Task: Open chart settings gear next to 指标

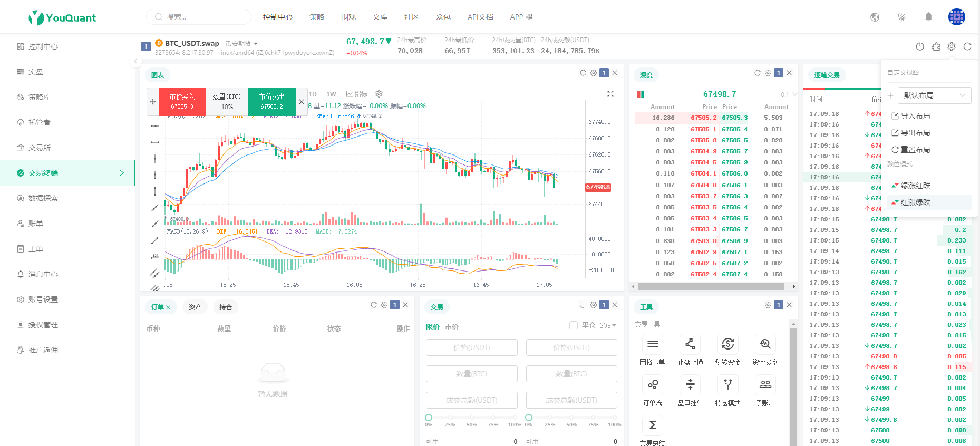Action: click(x=379, y=94)
